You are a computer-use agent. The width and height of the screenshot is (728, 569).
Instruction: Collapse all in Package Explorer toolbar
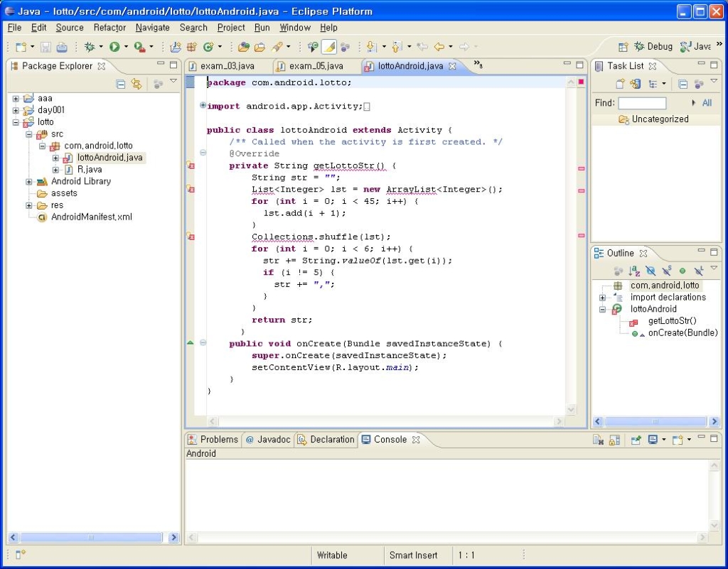pos(120,84)
